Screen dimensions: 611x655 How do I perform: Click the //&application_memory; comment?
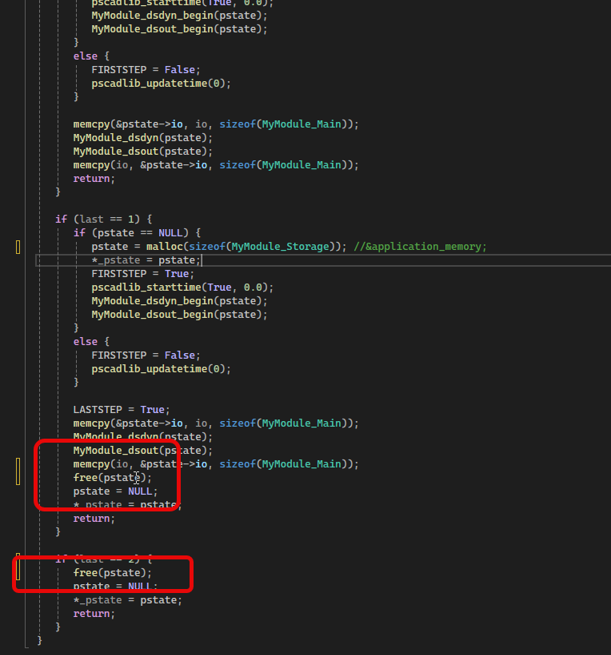point(420,246)
